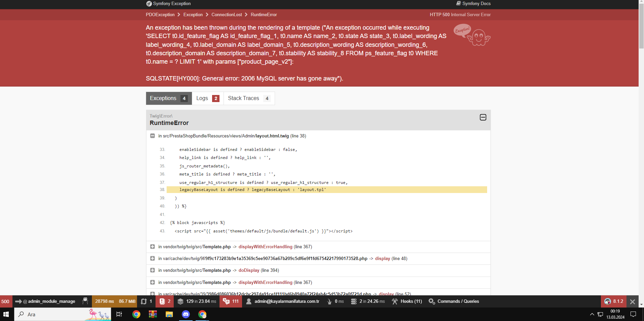The image size is (644, 321).
Task: Click the Symfony exception ghost illustration
Action: click(x=472, y=35)
